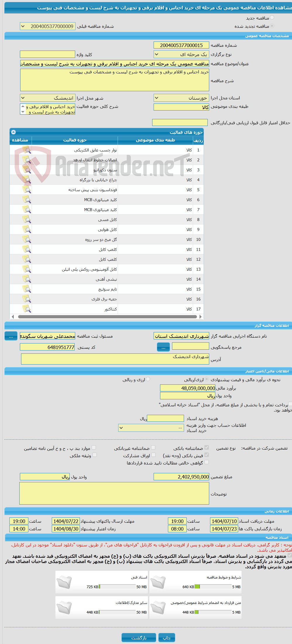Select the مناقصه تجدید شده radio button
Image resolution: width=292 pixels, height=644 pixels.
point(272,26)
